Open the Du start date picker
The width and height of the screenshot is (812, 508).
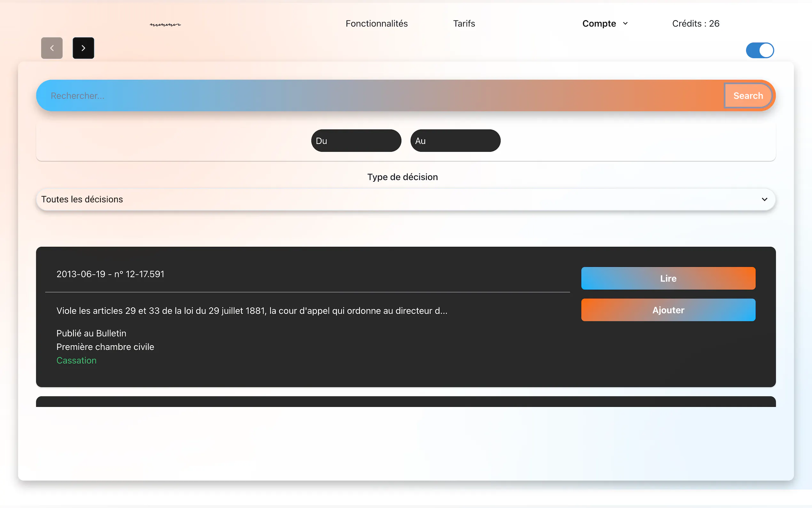[356, 141]
